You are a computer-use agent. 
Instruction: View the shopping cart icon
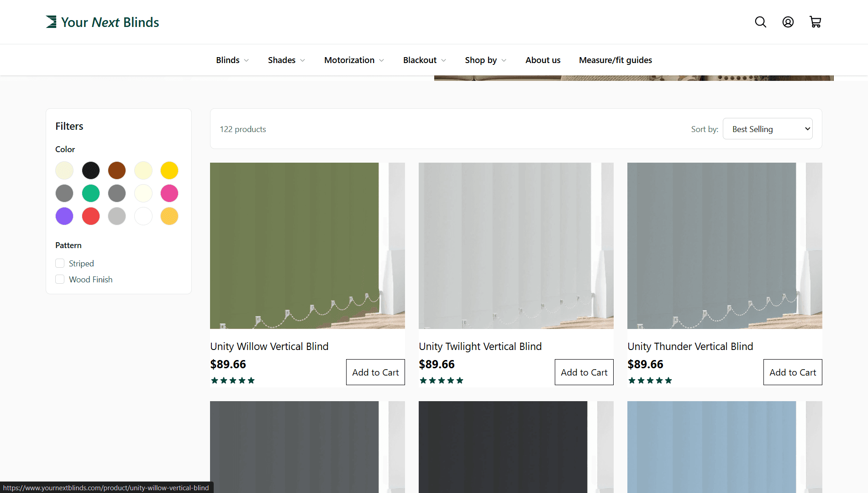click(x=815, y=22)
